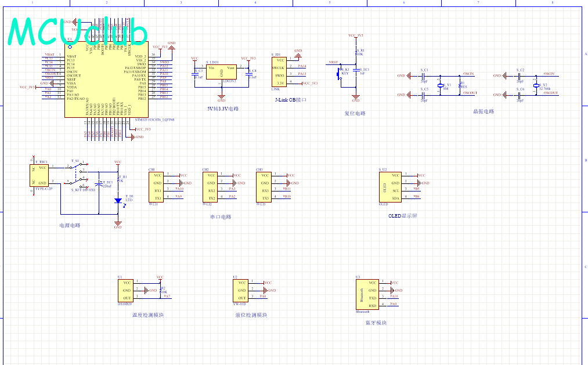The height and width of the screenshot is (365, 588).
Task: Click the 晶振电路 section title
Action: point(484,111)
